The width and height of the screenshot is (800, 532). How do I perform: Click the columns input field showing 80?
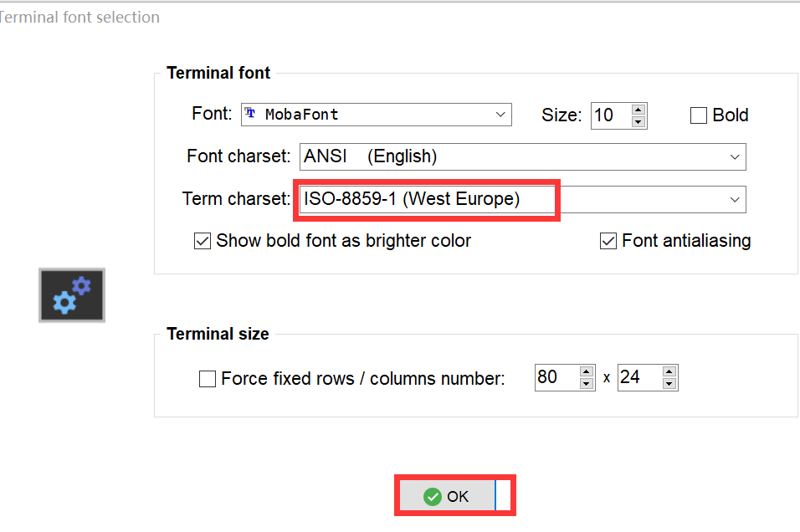[557, 377]
